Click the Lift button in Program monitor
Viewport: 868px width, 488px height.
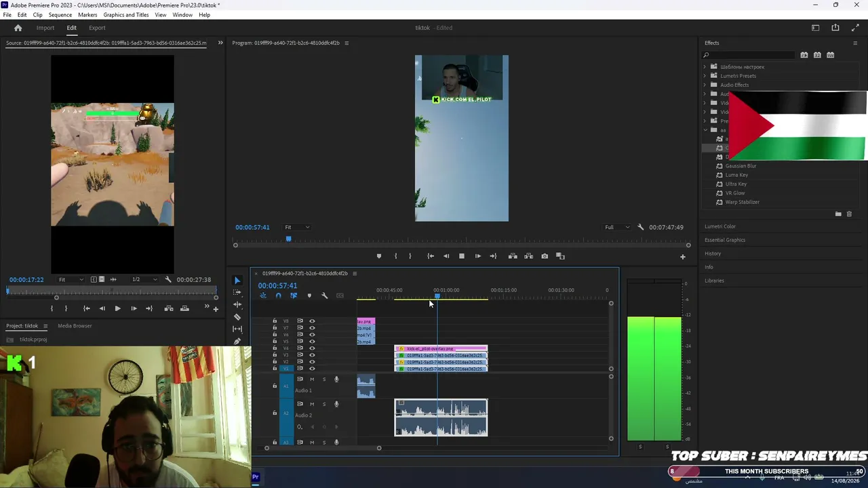513,256
